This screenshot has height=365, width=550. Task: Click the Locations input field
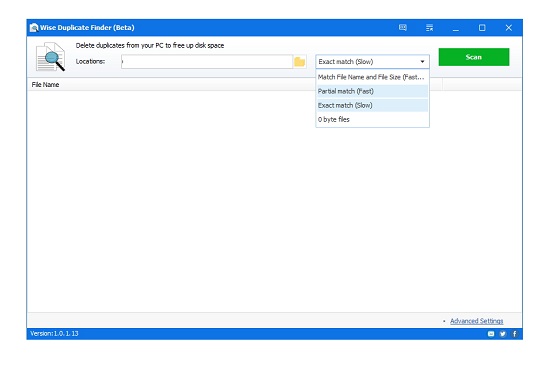pyautogui.click(x=207, y=62)
